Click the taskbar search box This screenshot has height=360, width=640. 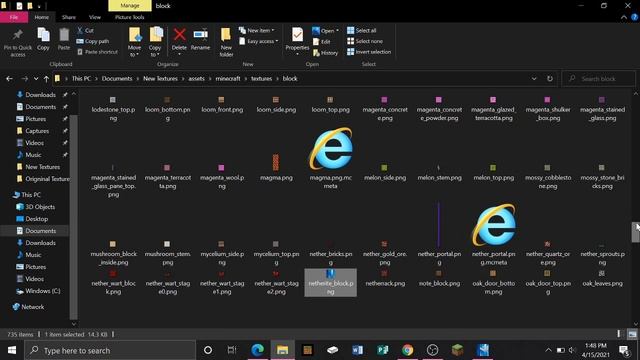pos(110,350)
